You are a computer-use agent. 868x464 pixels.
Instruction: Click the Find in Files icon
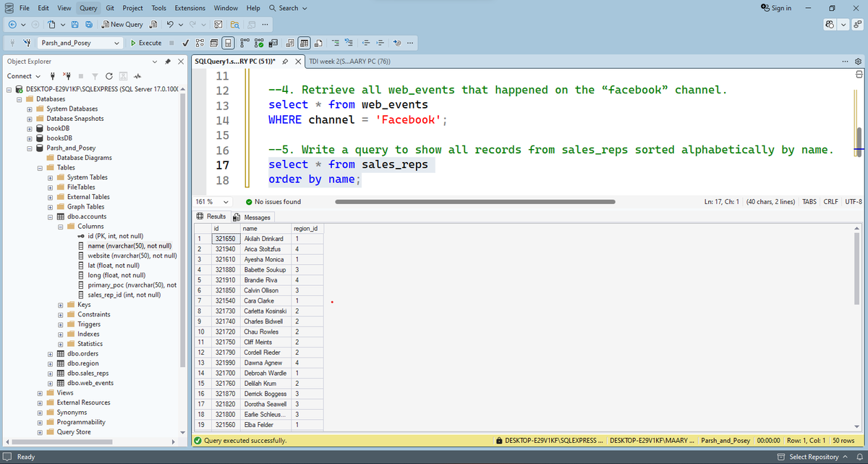pos(235,24)
